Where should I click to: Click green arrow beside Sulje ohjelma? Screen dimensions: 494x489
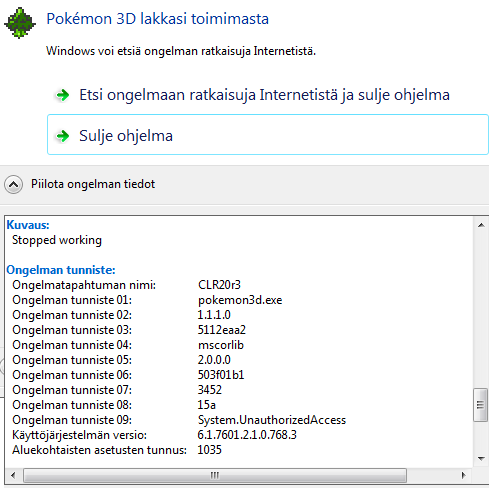pos(62,136)
